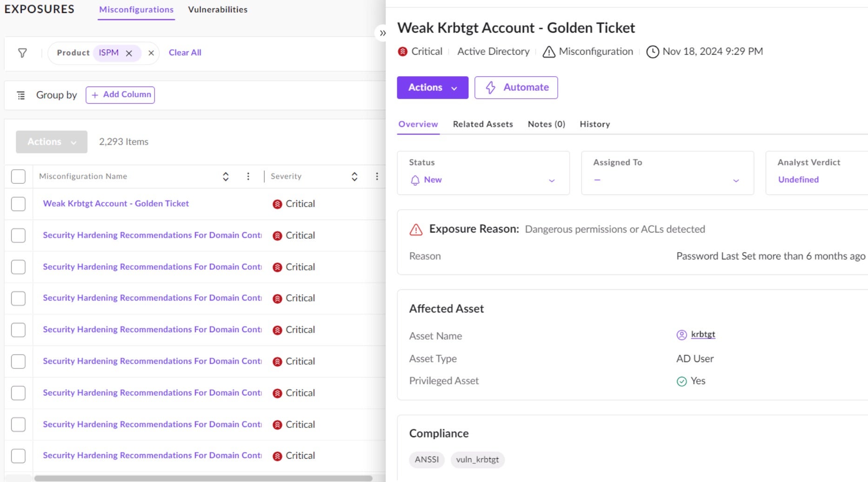The height and width of the screenshot is (482, 868).
Task: Open the Assigned To dropdown
Action: [736, 181]
